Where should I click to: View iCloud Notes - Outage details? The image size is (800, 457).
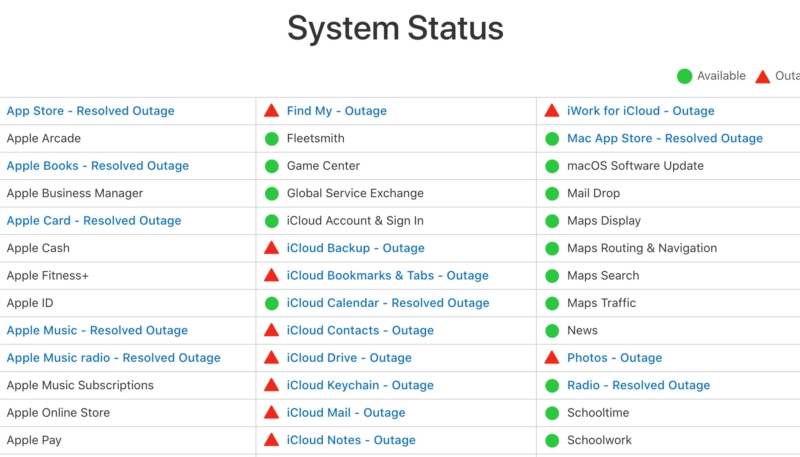(x=351, y=440)
